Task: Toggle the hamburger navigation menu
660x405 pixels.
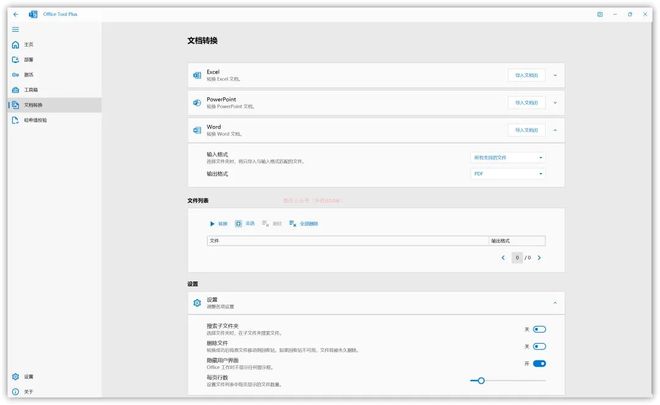Action: [x=16, y=29]
